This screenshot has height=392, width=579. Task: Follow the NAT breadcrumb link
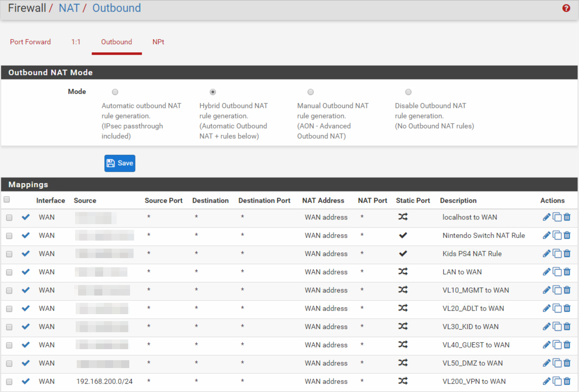coord(69,8)
